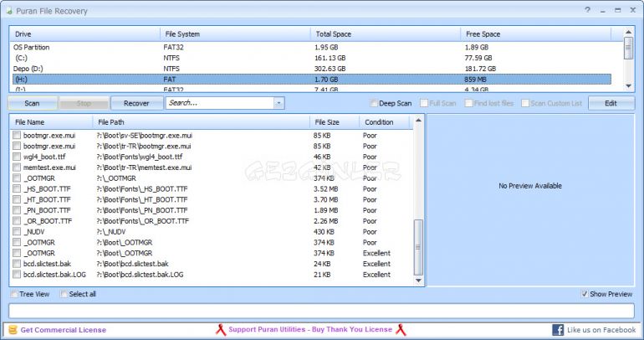
Task: Sort by the Drive column header
Action: 84,34
